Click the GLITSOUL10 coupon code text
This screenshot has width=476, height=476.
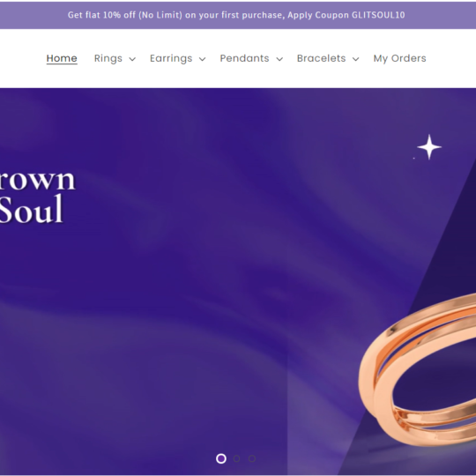pyautogui.click(x=378, y=15)
